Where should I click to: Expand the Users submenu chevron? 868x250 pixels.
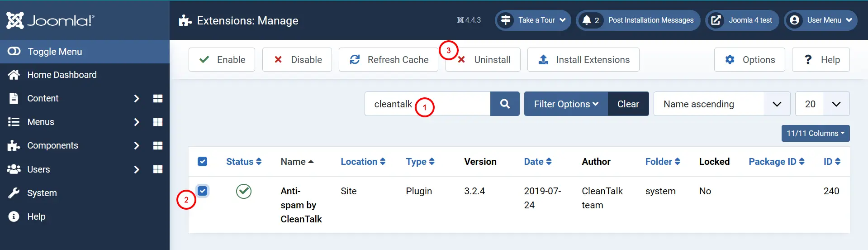tap(137, 169)
